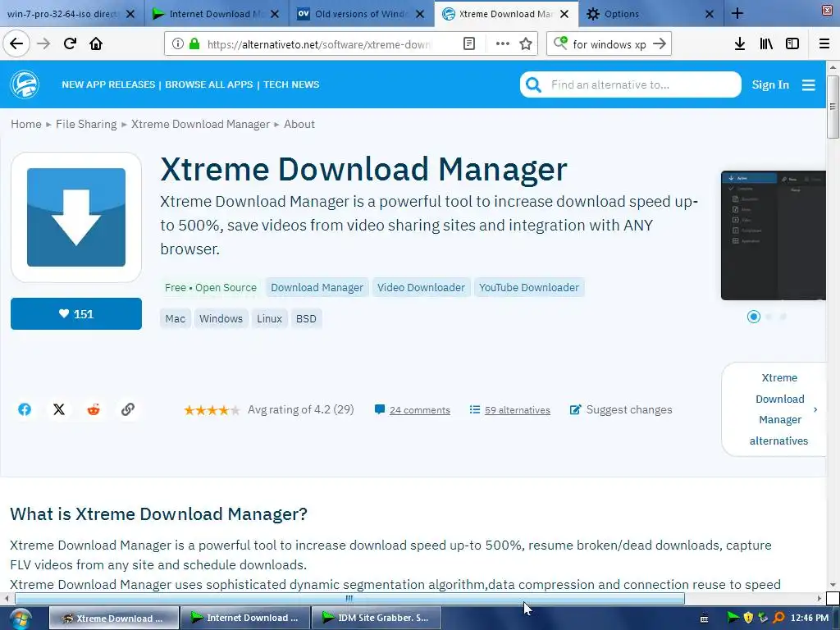Image resolution: width=840 pixels, height=630 pixels.
Task: Open a new browser tab
Action: [737, 13]
